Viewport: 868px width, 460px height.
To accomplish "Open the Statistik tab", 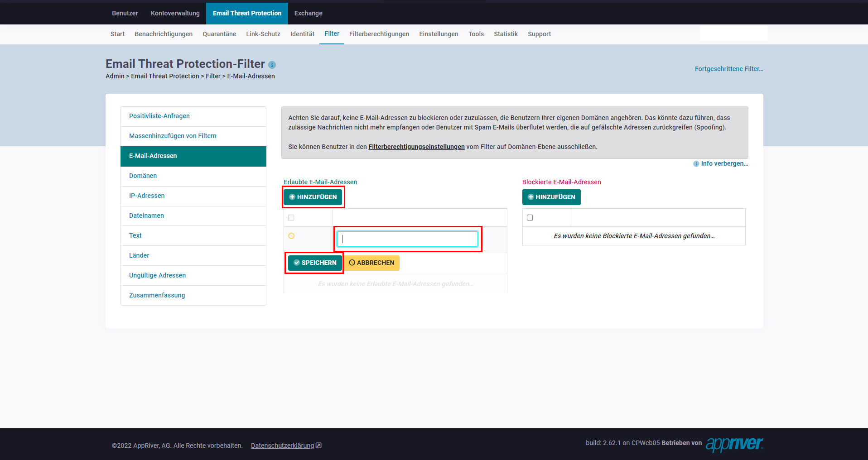I will pyautogui.click(x=506, y=34).
